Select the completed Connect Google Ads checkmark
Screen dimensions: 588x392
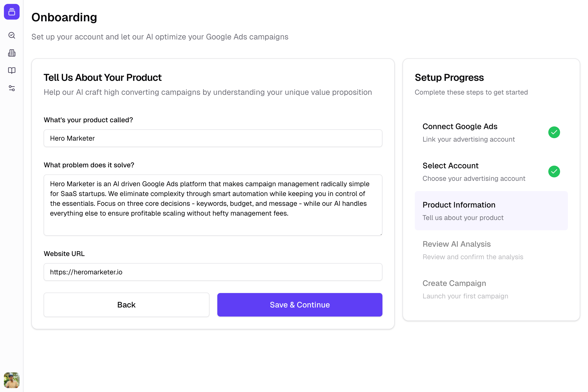554,132
